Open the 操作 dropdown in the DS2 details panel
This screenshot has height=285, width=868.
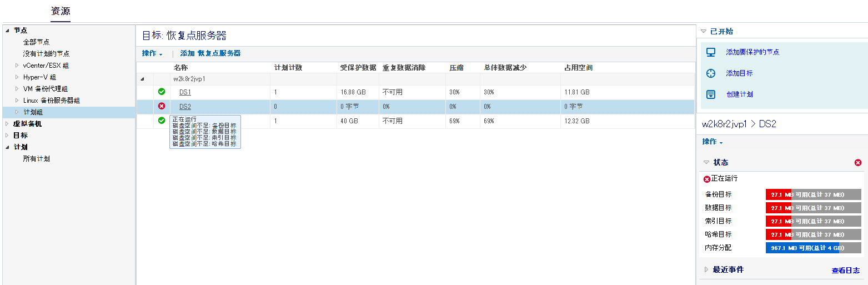click(x=713, y=142)
